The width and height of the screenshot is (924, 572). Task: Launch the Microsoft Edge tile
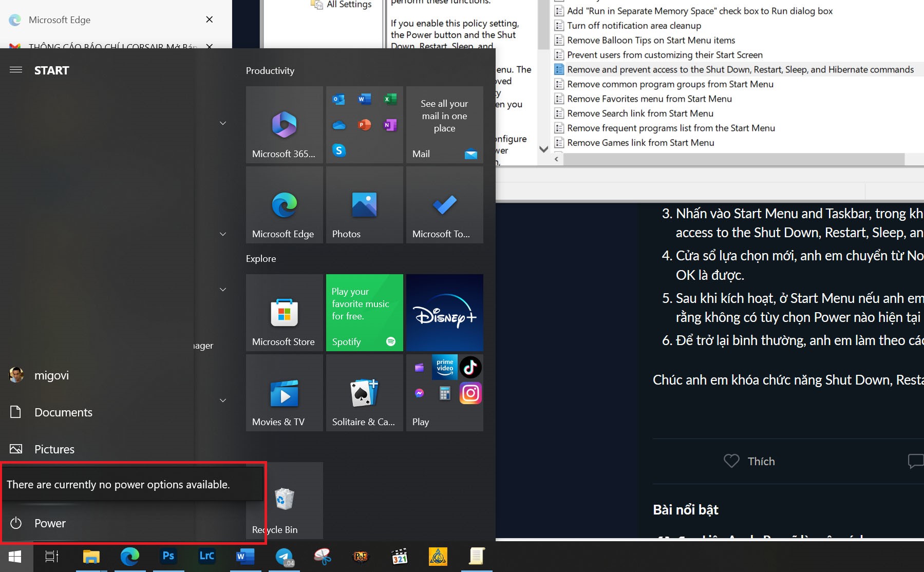click(x=284, y=205)
